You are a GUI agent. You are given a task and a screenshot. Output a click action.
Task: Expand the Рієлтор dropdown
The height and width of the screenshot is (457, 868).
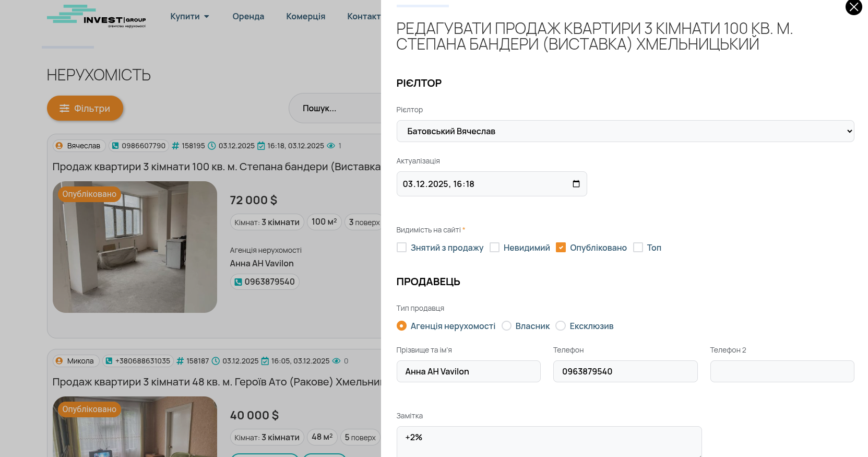[x=625, y=131]
